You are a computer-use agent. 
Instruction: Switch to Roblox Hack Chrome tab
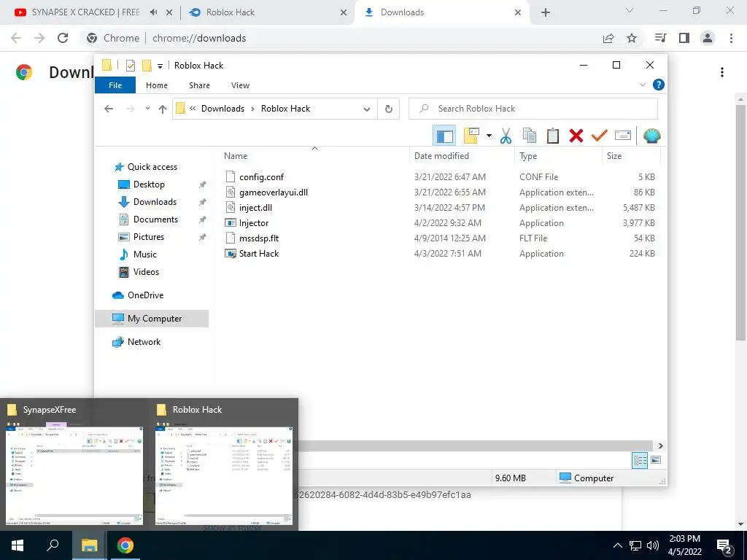pyautogui.click(x=230, y=12)
